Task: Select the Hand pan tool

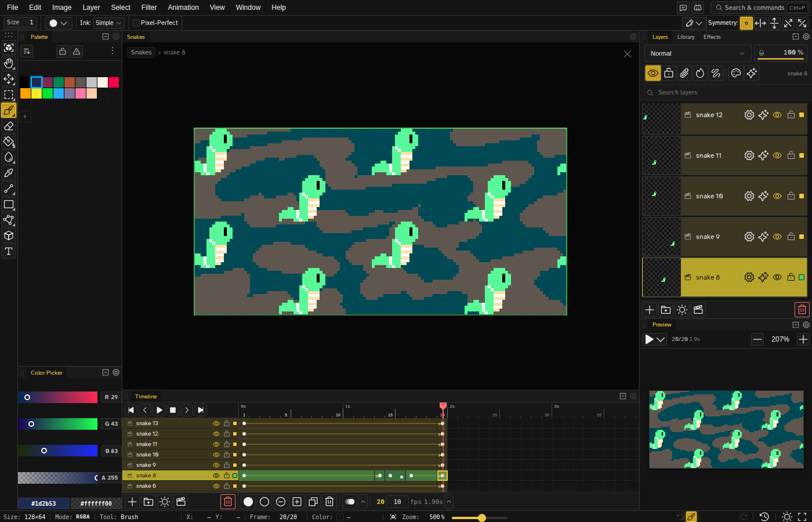Action: click(9, 63)
